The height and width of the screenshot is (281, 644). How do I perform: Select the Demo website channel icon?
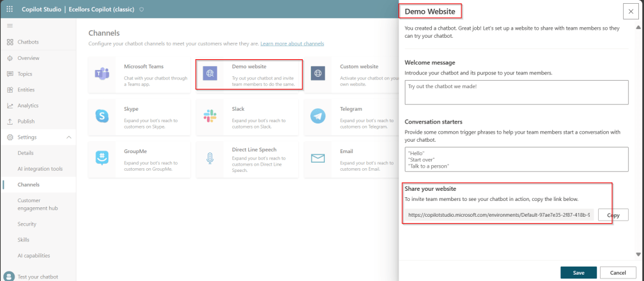pos(210,74)
